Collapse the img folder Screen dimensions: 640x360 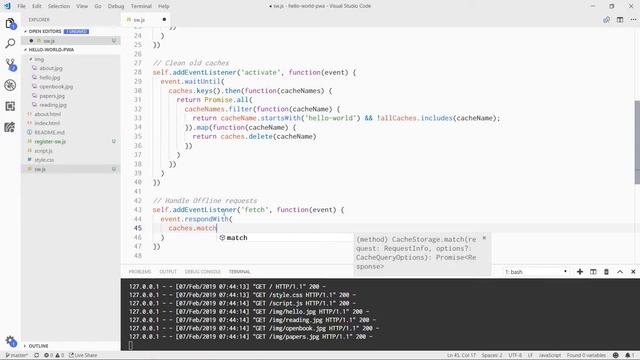pos(39,59)
